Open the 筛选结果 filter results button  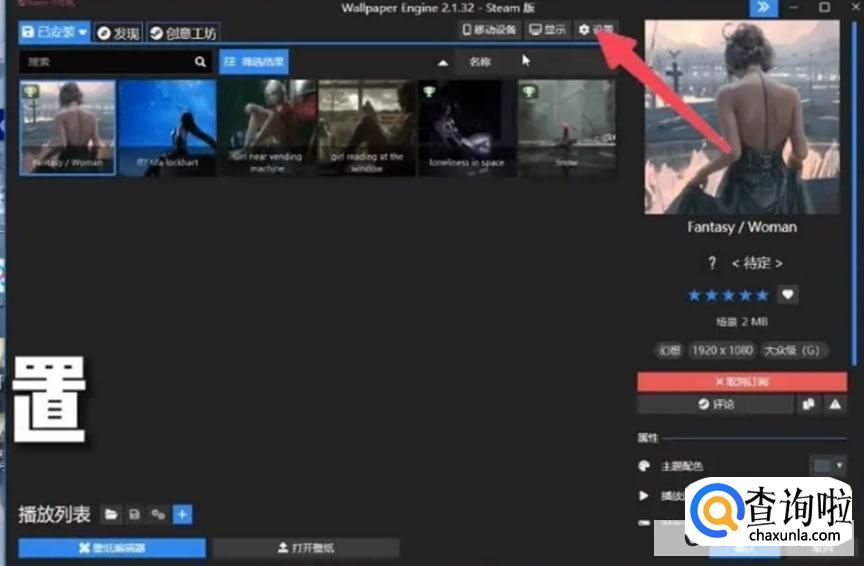tap(254, 62)
